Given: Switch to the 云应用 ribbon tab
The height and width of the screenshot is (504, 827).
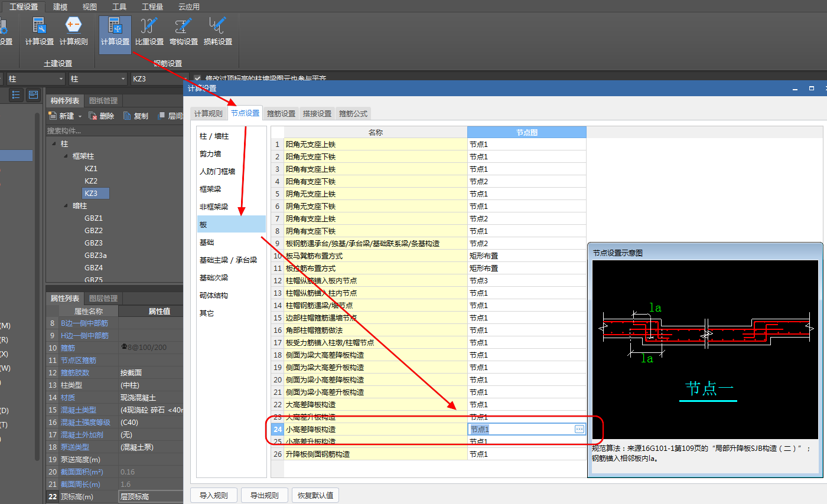Looking at the screenshot, I should pos(189,7).
